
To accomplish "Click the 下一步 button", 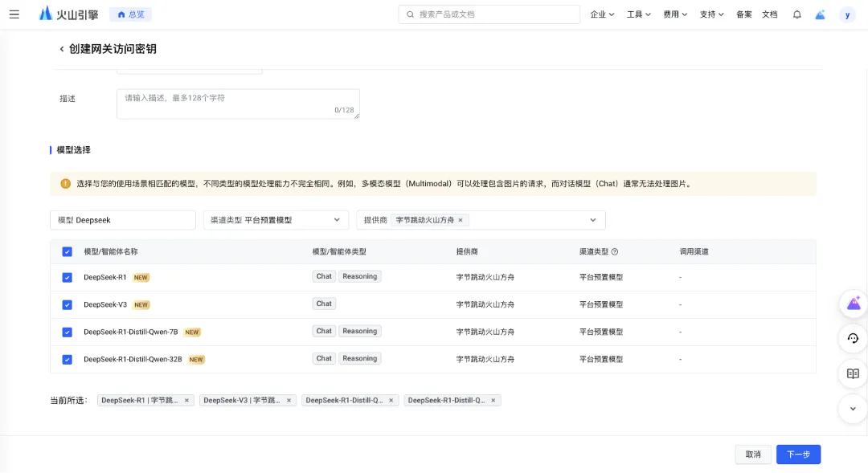I will click(x=798, y=455).
